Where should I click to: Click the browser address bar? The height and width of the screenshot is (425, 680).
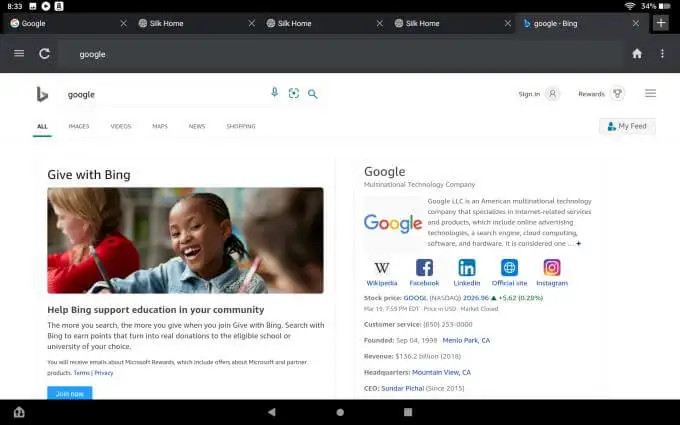[x=338, y=54]
